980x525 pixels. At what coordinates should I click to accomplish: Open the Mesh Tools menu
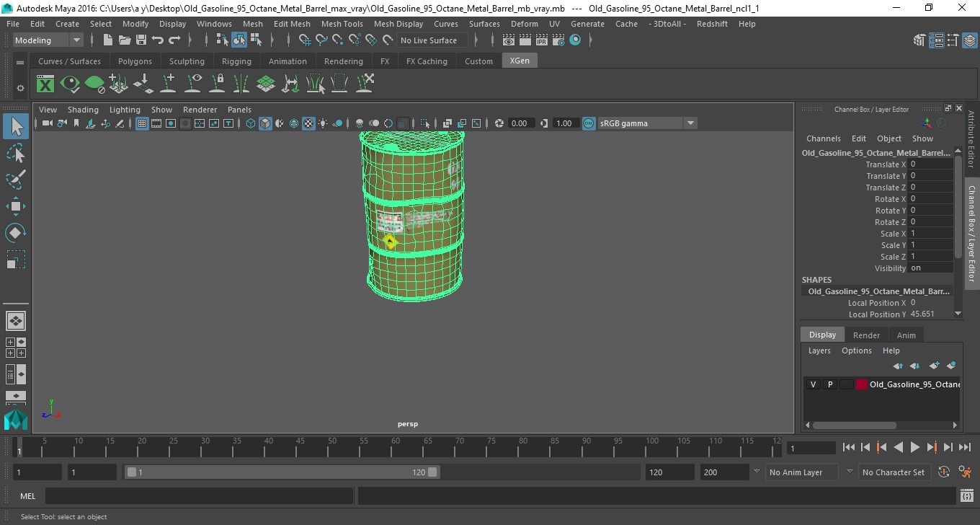point(342,24)
